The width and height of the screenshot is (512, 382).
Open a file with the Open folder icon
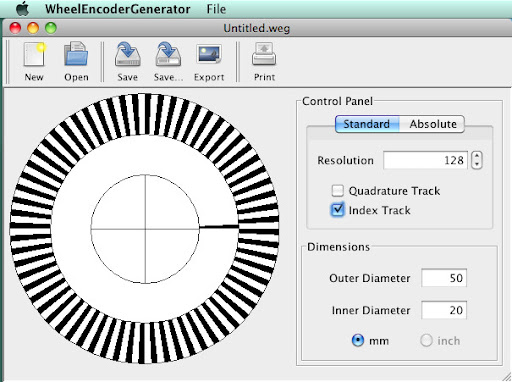pyautogui.click(x=76, y=54)
